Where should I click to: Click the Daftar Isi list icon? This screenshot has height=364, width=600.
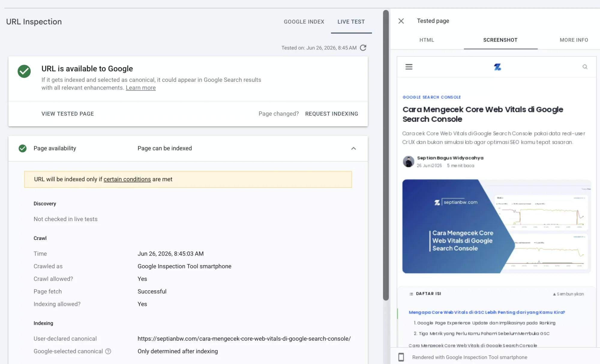coord(411,294)
